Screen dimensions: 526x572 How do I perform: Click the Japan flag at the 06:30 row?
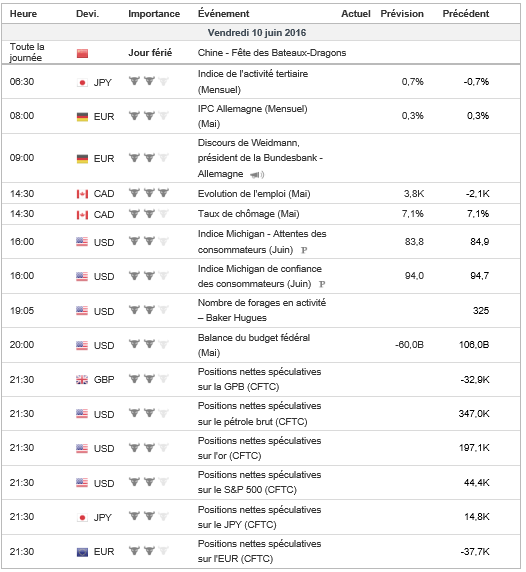(x=82, y=82)
